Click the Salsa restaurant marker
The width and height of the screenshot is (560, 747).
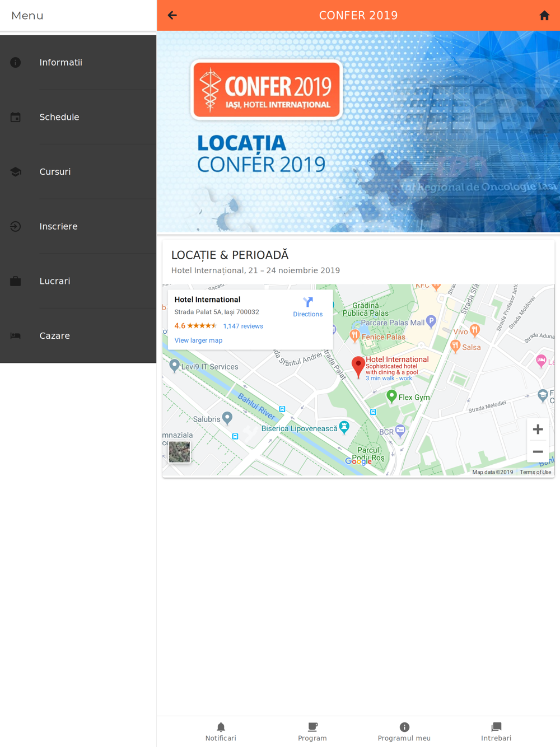point(455,346)
